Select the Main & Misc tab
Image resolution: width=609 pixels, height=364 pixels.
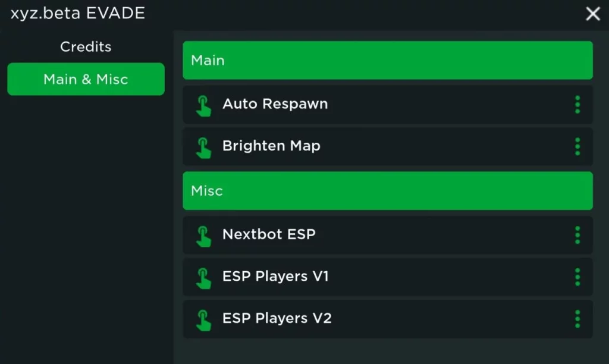85,79
